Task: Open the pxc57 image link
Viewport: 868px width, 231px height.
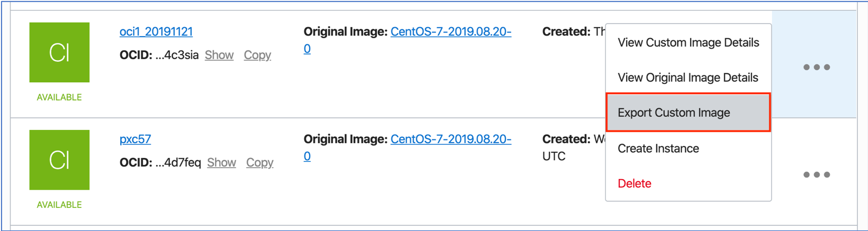Action: (135, 139)
